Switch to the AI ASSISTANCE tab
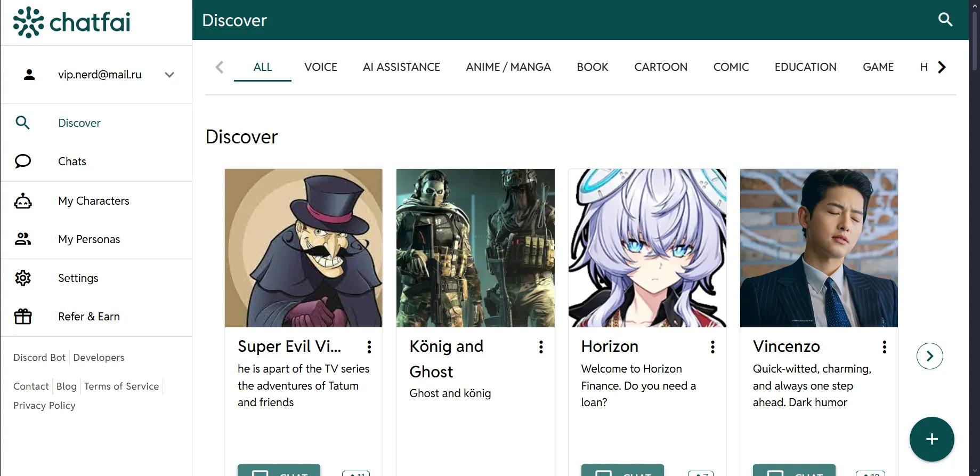This screenshot has width=980, height=476. (401, 67)
